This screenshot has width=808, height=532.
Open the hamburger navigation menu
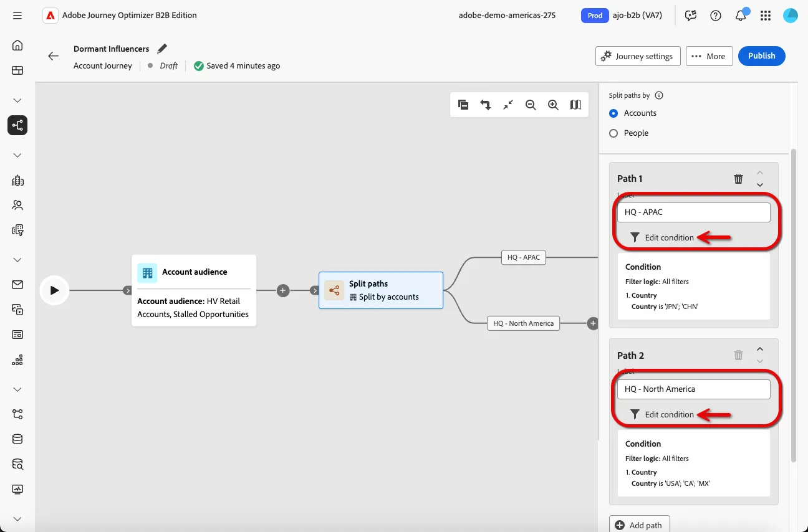[17, 16]
